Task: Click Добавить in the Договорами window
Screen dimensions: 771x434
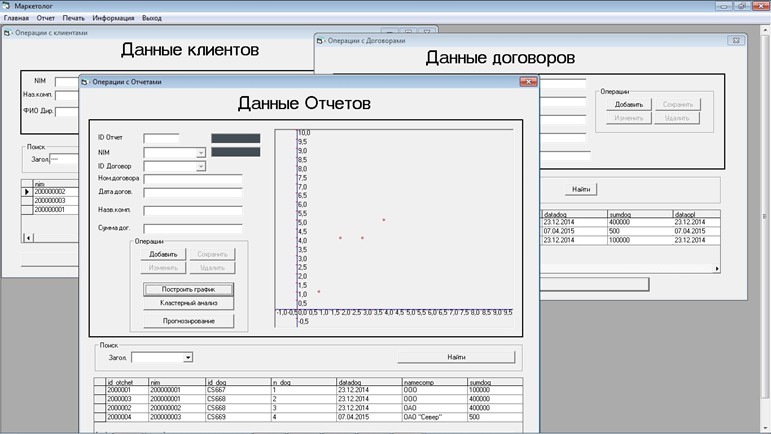Action: pyautogui.click(x=629, y=104)
